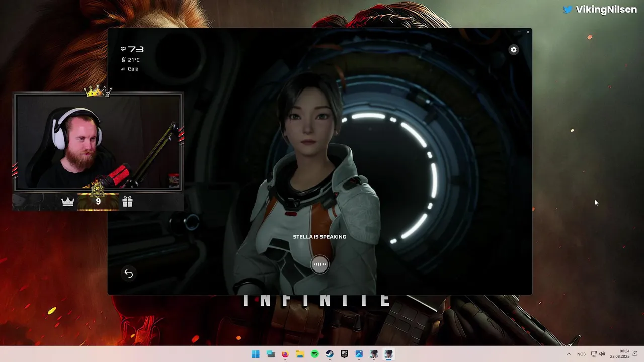Screen dimensions: 644x362
Task: Click the voice waveform microphone button
Action: pyautogui.click(x=319, y=264)
